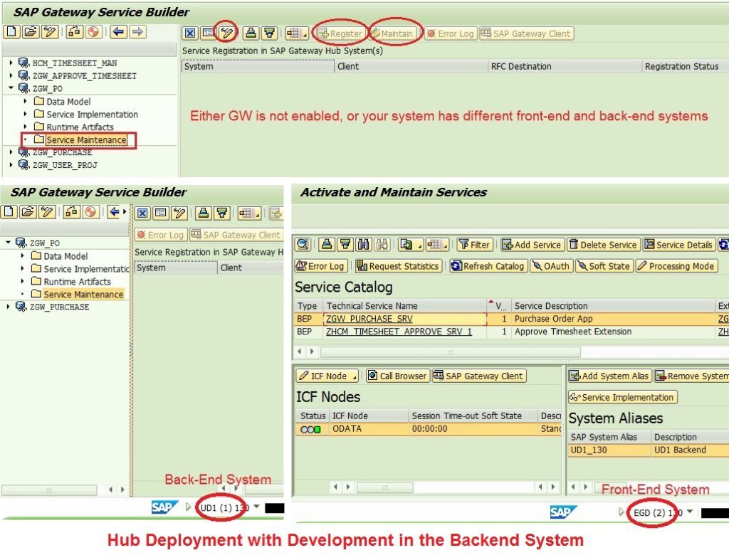Select ZGW_PURCHASE project in bottom-left Service Builder tree
Image resolution: width=729 pixels, height=560 pixels.
tap(60, 307)
